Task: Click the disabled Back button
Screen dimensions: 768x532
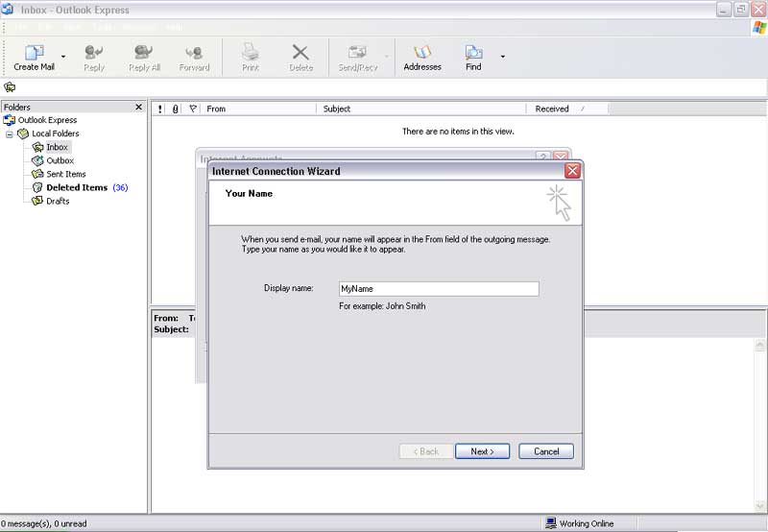Action: pyautogui.click(x=426, y=451)
